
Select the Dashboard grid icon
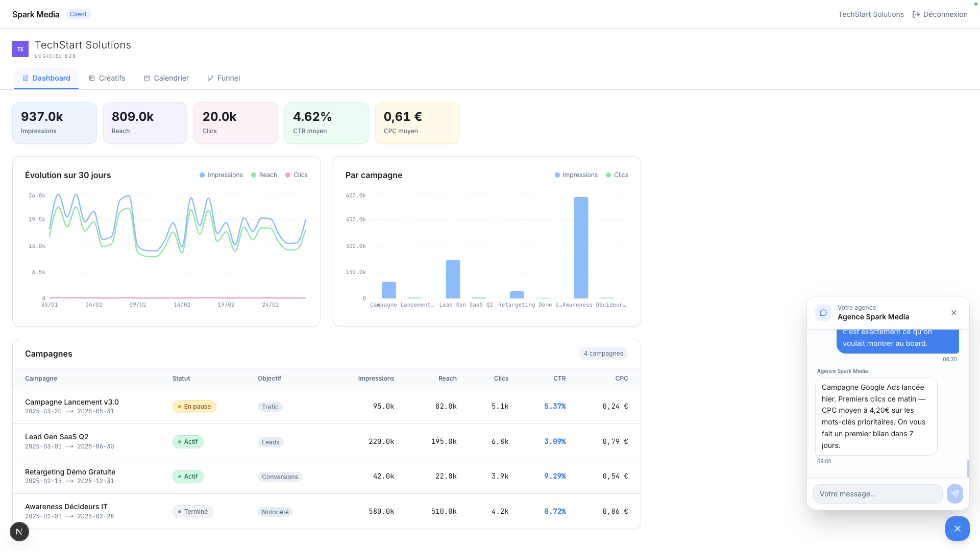pyautogui.click(x=25, y=78)
